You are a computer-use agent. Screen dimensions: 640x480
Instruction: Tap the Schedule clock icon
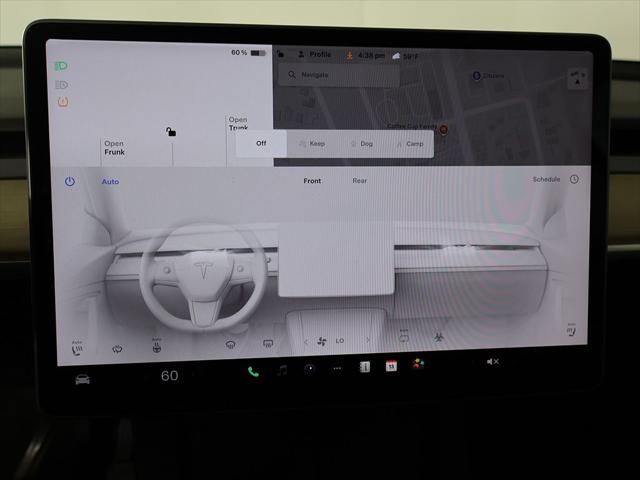click(x=574, y=179)
